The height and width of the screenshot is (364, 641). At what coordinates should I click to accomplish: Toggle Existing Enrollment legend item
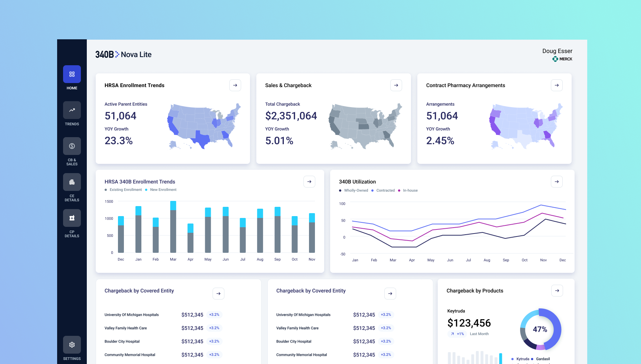123,190
